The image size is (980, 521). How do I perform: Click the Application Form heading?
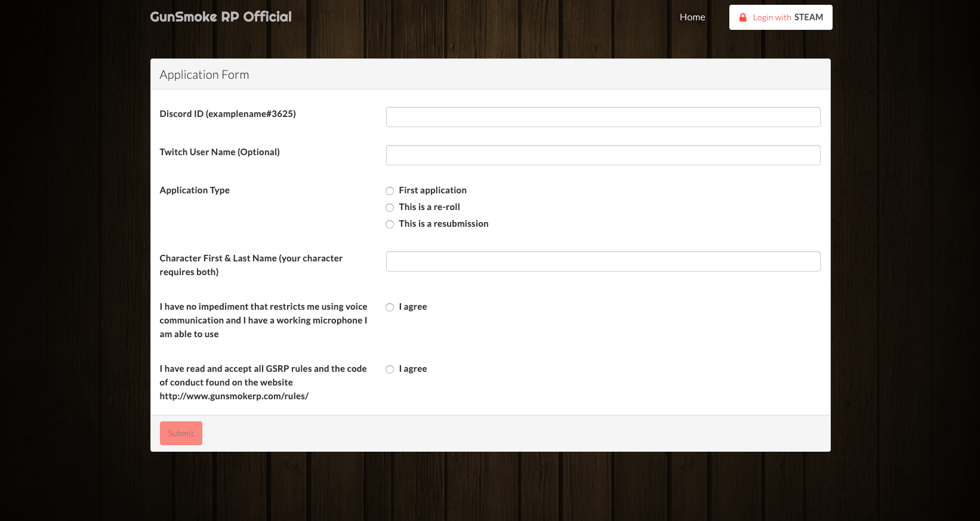click(204, 75)
